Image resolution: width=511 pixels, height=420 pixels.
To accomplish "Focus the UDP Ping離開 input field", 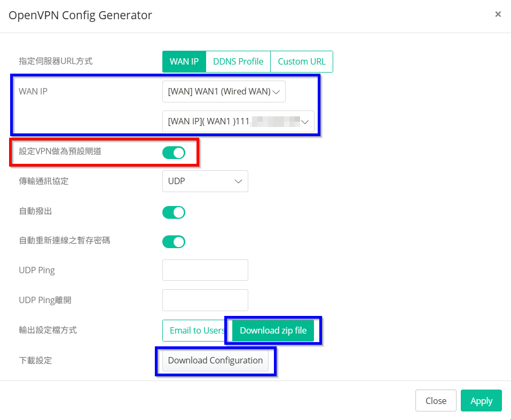I will click(x=205, y=300).
